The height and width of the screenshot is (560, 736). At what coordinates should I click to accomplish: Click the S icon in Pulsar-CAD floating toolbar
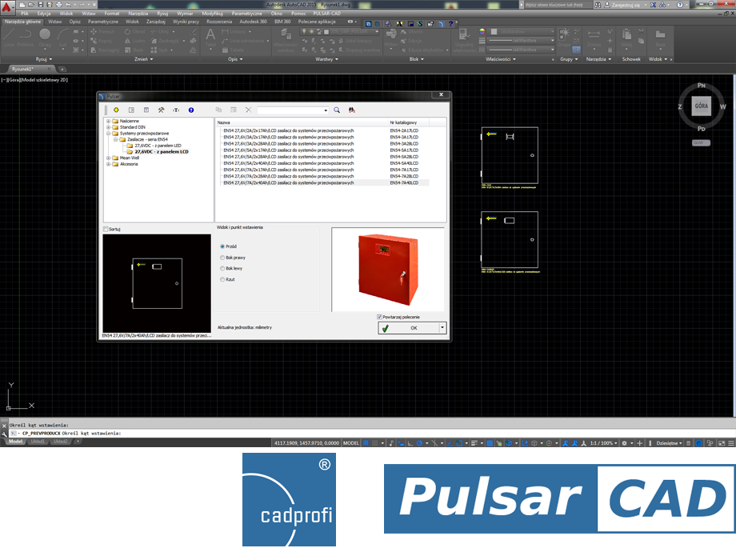pyautogui.click(x=420, y=23)
